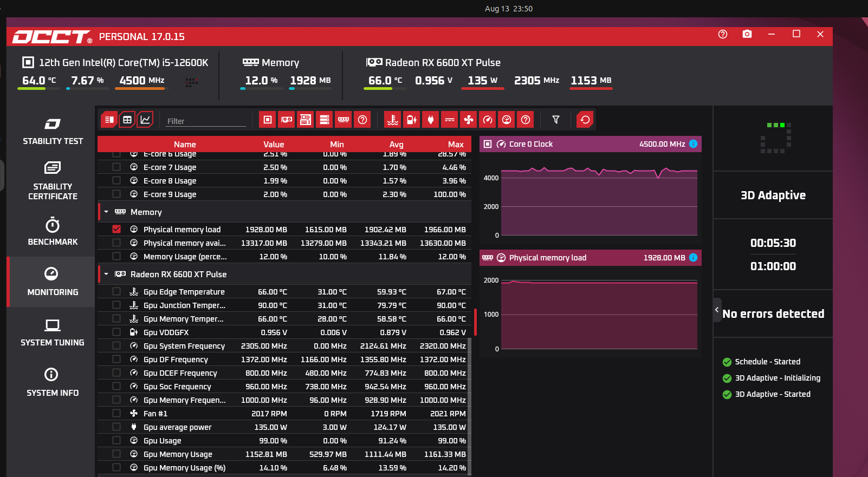Toggle the CPU sensors filter icon
The image size is (868, 477).
pyautogui.click(x=268, y=120)
